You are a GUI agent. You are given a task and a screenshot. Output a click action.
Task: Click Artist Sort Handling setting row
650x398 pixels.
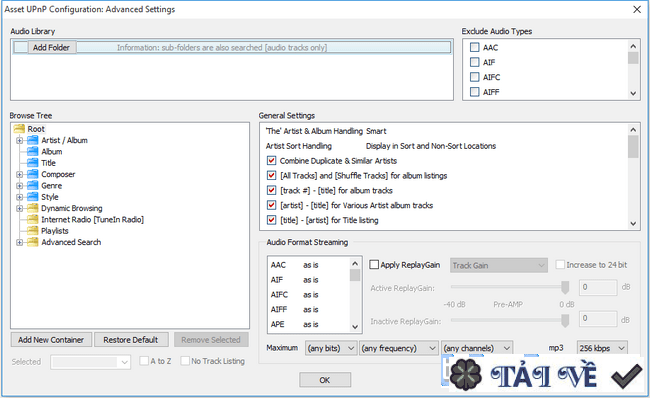pyautogui.click(x=444, y=146)
